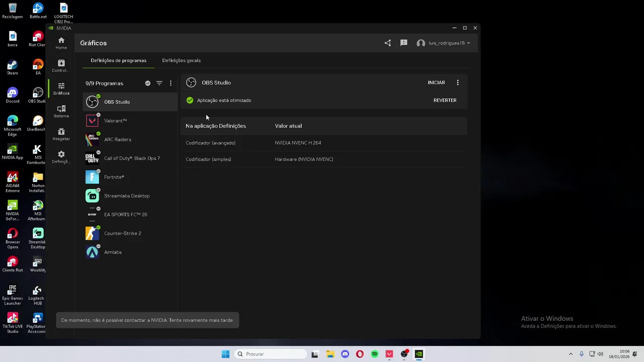
Task: Open Spotify from the taskbar
Action: point(374,354)
